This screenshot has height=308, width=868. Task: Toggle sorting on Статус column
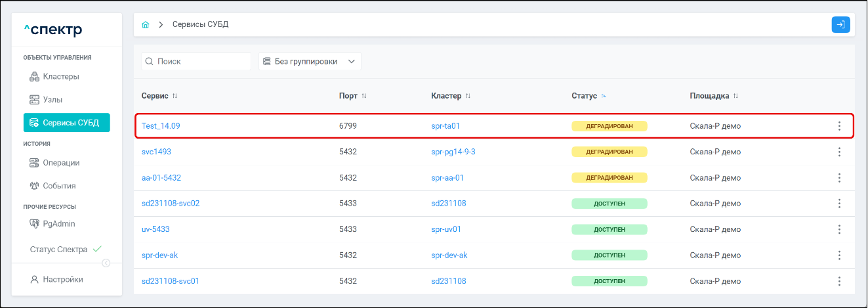pos(603,96)
